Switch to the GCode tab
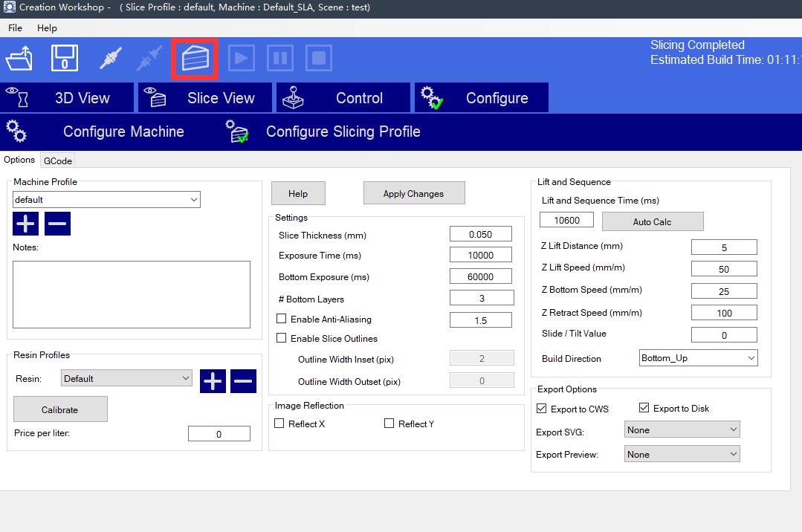Image resolution: width=802 pixels, height=532 pixels. point(57,160)
